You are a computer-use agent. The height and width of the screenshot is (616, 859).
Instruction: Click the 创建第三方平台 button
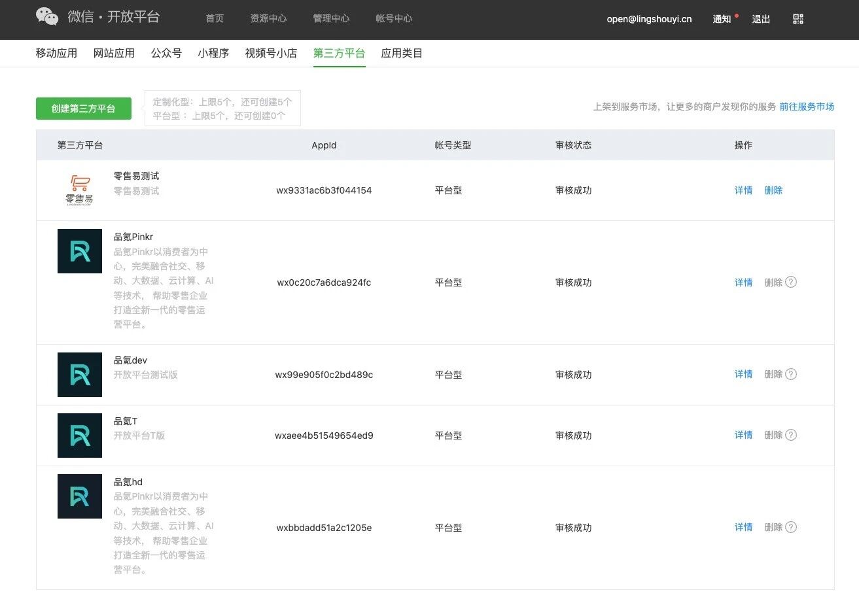click(84, 109)
